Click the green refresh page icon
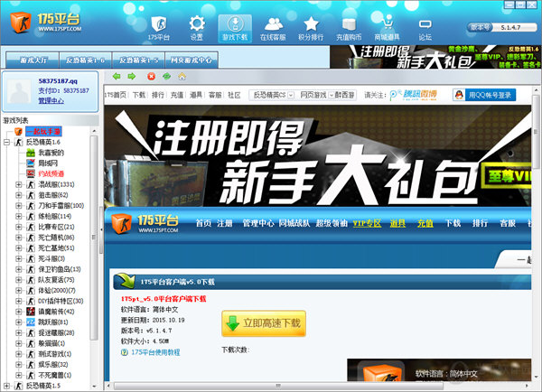The width and height of the screenshot is (542, 392). (166, 76)
